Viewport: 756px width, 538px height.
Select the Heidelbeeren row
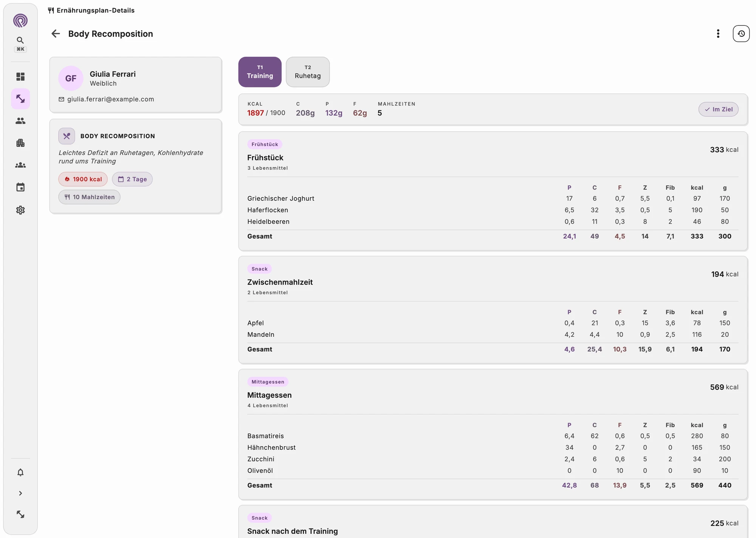click(493, 222)
